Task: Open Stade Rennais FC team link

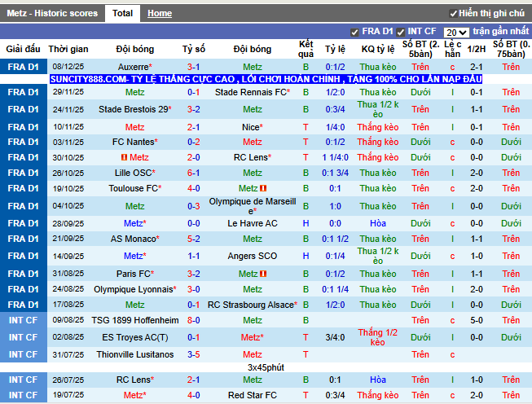Action: click(253, 92)
